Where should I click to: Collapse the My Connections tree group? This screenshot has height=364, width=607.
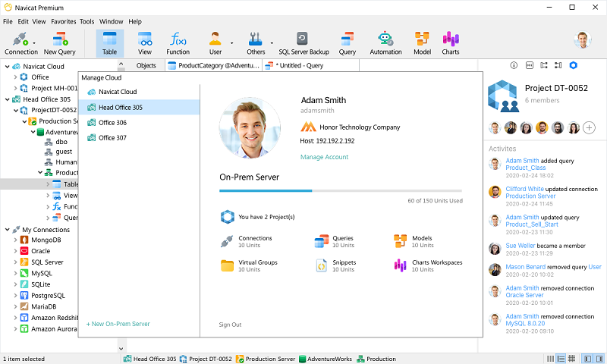7,229
